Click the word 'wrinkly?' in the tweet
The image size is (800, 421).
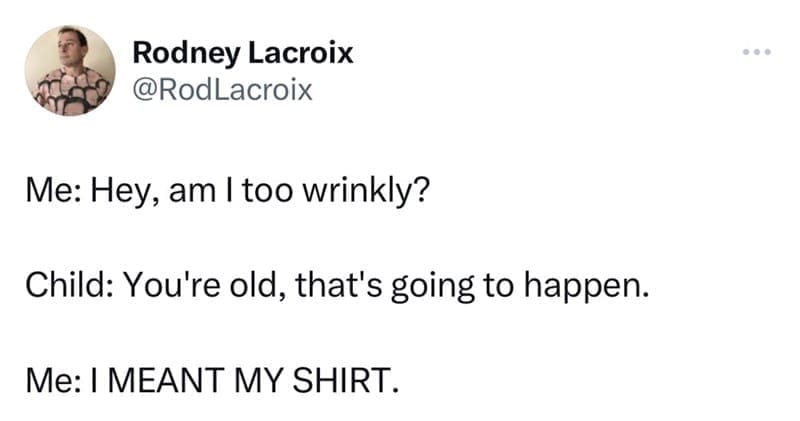tap(366, 192)
